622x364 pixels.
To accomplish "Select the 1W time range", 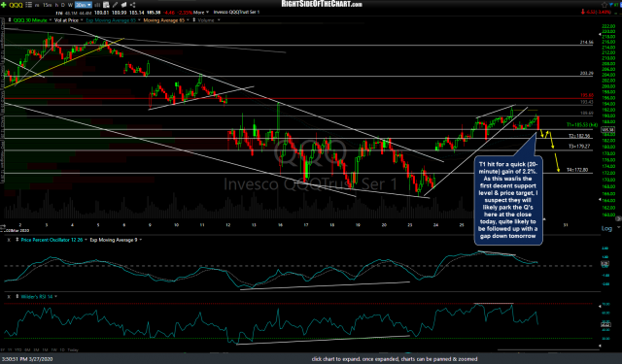I will pyautogui.click(x=54, y=350).
